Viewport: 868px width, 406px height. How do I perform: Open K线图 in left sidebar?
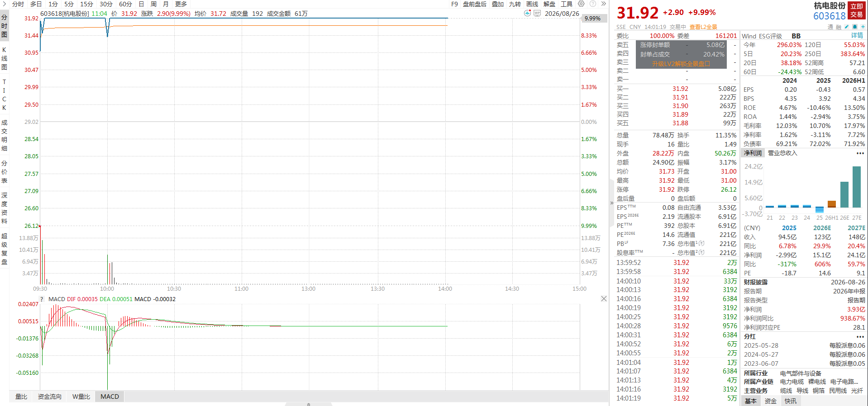click(x=4, y=58)
